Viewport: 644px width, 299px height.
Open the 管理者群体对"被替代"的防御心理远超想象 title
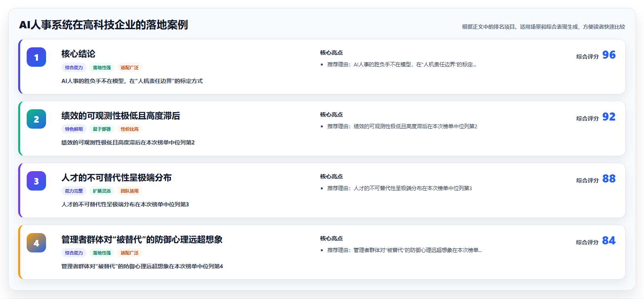[x=142, y=240]
